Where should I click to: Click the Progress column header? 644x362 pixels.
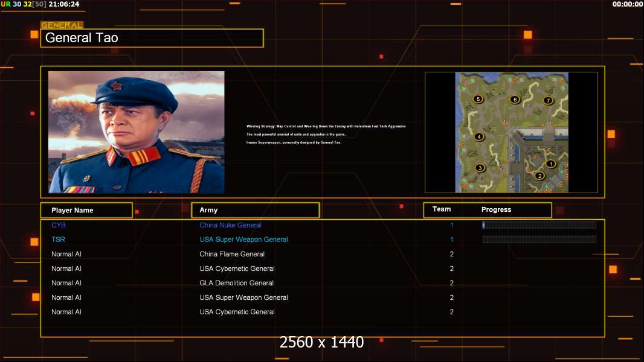[x=496, y=209]
